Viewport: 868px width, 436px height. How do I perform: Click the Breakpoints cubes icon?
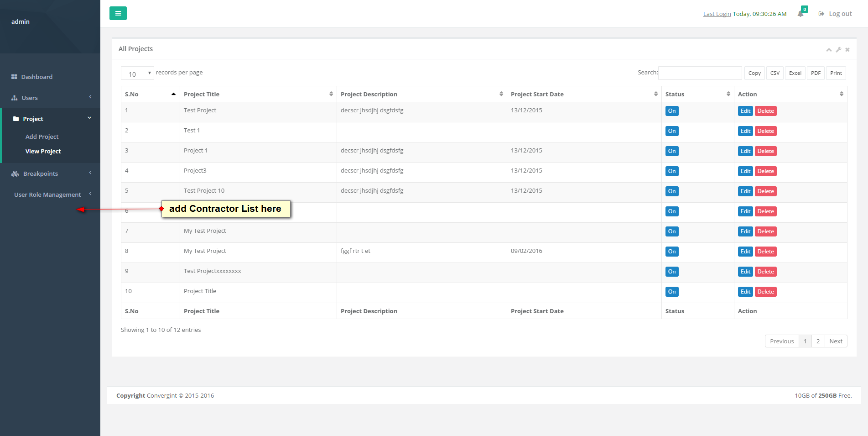click(x=15, y=173)
